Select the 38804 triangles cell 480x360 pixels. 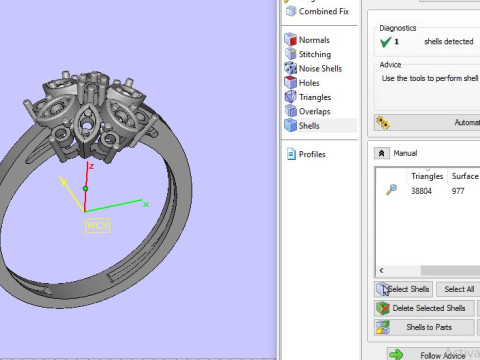(421, 191)
